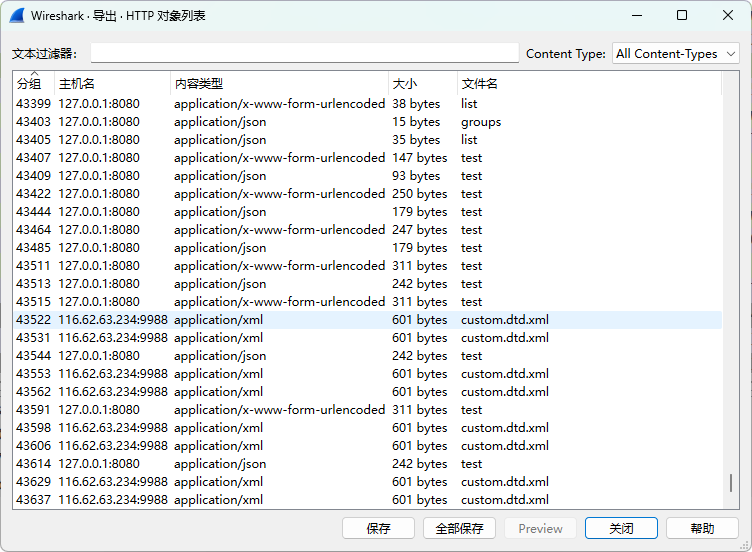Select packet 43403 groups row
This screenshot has height=552, width=752.
pyautogui.click(x=367, y=122)
